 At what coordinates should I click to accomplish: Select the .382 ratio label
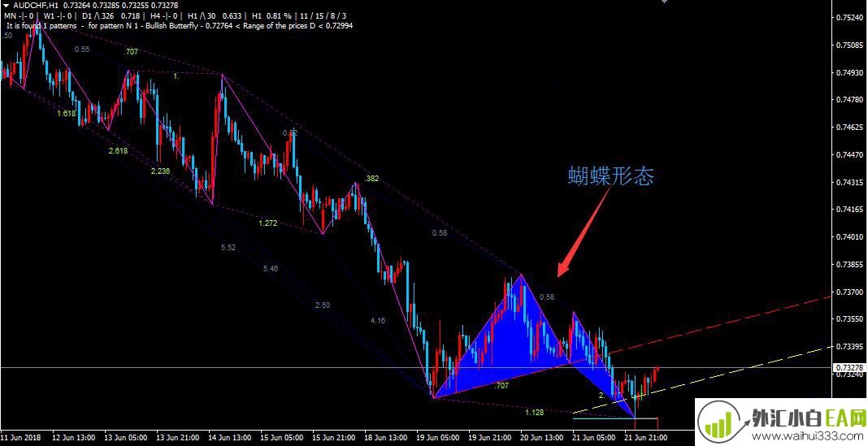pos(371,179)
